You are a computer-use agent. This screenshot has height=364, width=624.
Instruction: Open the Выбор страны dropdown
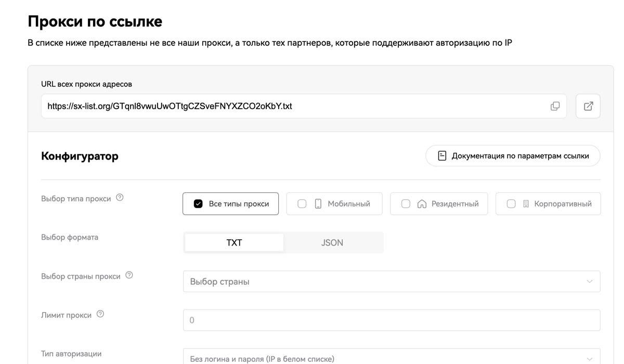click(x=385, y=281)
